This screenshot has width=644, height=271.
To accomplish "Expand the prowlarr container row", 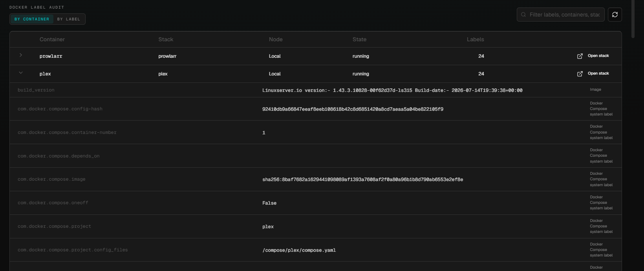I will [21, 55].
